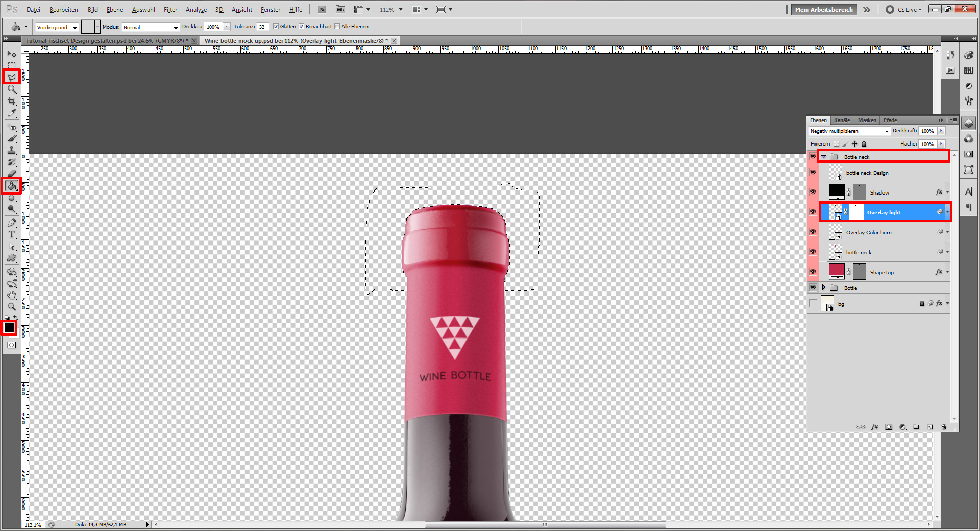Click the Mein Arbeitsbereich button

(x=823, y=9)
